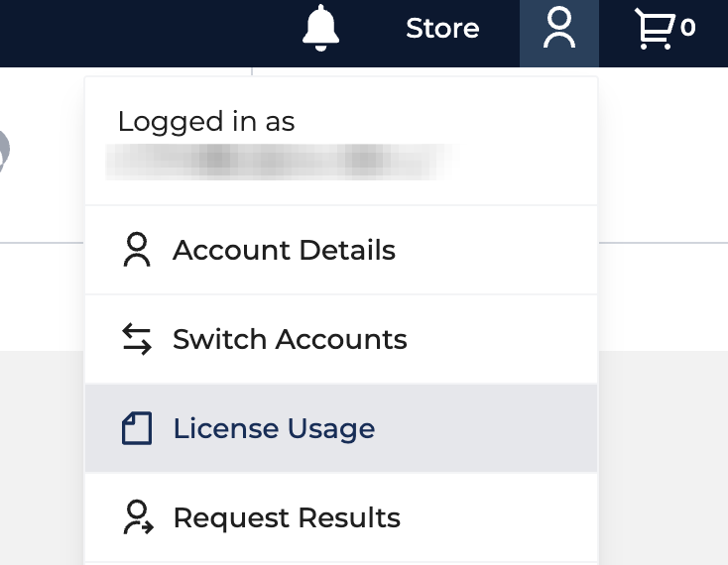Screen dimensions: 728x565
Task: Open the shopping cart icon
Action: pyautogui.click(x=655, y=29)
